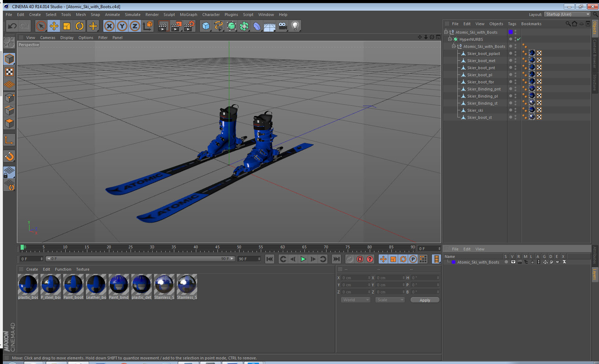Switch to Texture mode
The width and height of the screenshot is (599, 364).
pos(9,72)
